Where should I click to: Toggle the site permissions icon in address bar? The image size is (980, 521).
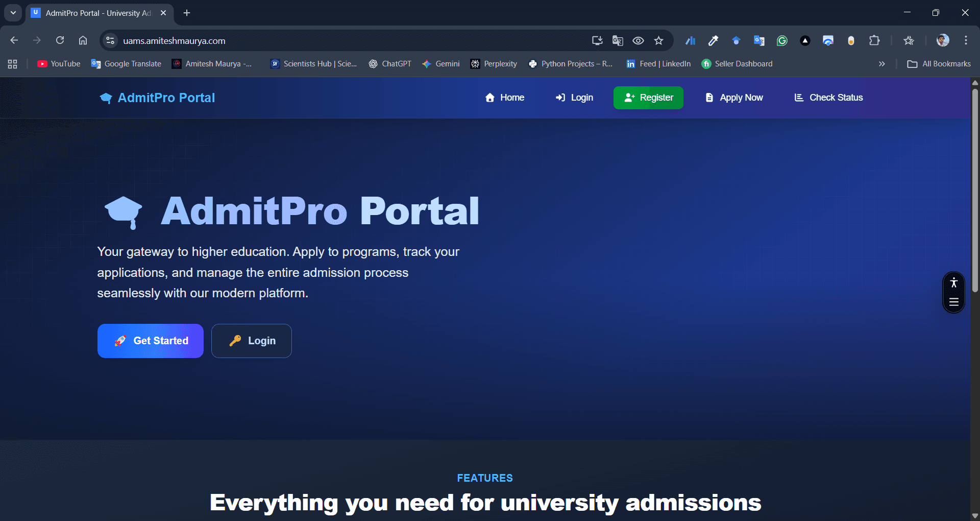pyautogui.click(x=110, y=40)
